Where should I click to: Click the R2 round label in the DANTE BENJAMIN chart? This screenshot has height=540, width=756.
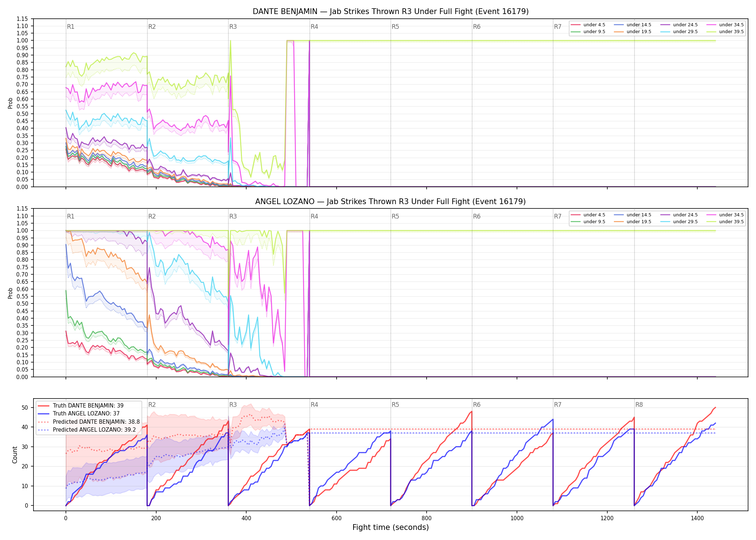tap(152, 27)
